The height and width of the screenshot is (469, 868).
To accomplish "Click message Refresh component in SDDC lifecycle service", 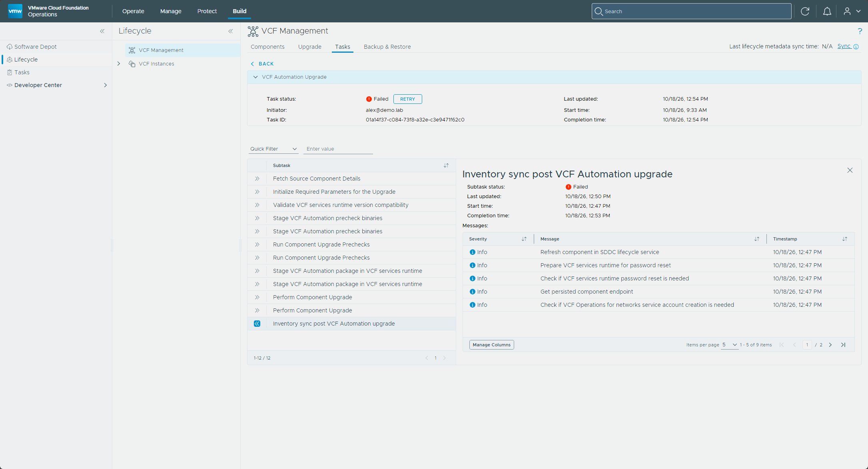I will 600,252.
